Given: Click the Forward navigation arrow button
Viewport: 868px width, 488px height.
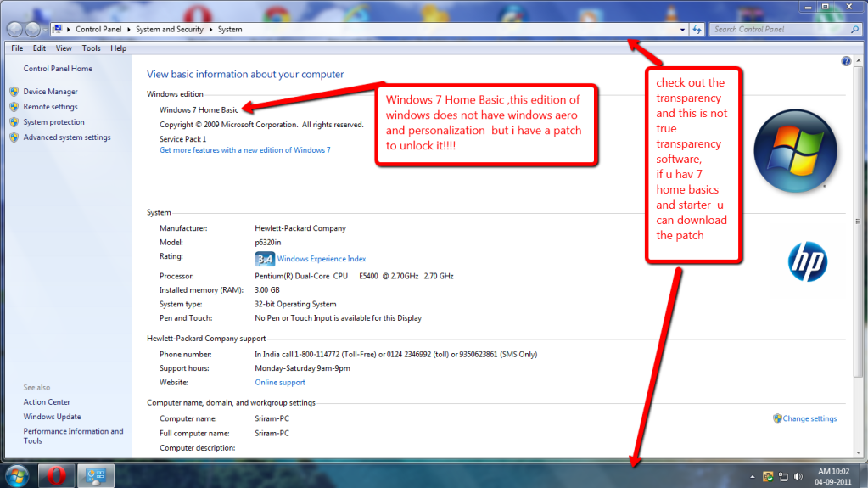Looking at the screenshot, I should 32,30.
